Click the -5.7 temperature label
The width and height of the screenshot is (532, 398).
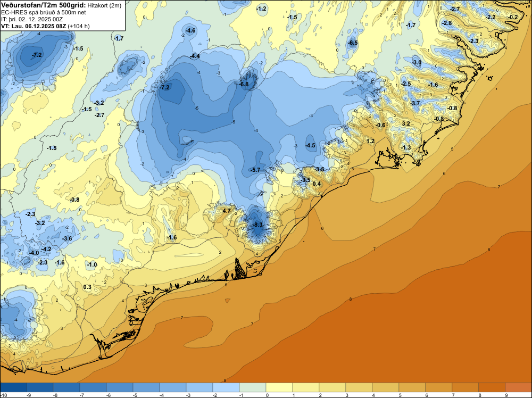click(255, 170)
